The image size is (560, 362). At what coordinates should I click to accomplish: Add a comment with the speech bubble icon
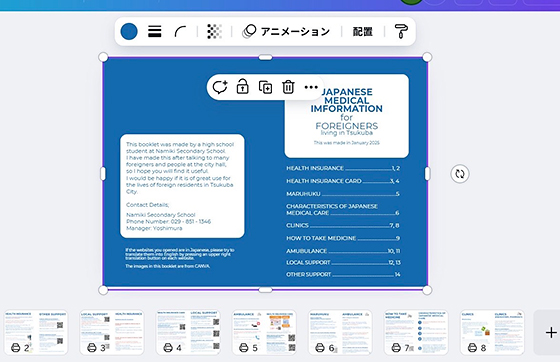pos(220,87)
